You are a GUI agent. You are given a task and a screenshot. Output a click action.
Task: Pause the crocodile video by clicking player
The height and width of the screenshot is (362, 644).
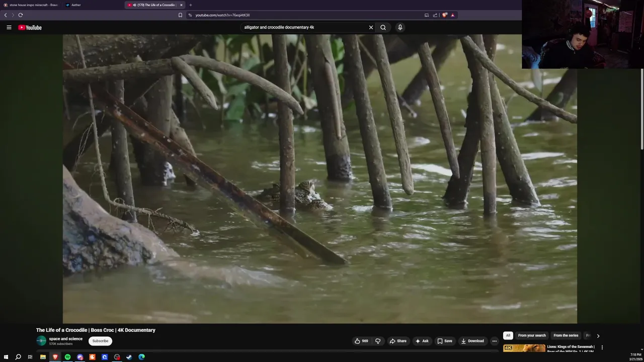point(320,178)
